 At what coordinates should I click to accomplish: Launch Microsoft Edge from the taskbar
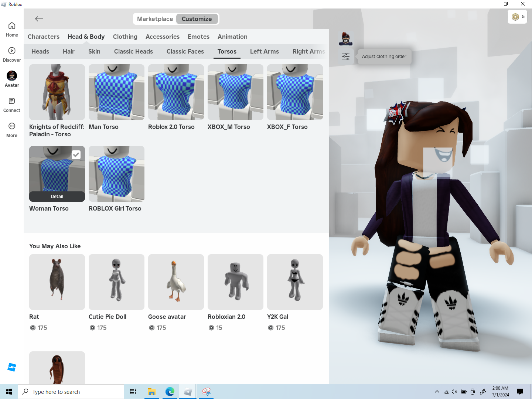pos(170,392)
